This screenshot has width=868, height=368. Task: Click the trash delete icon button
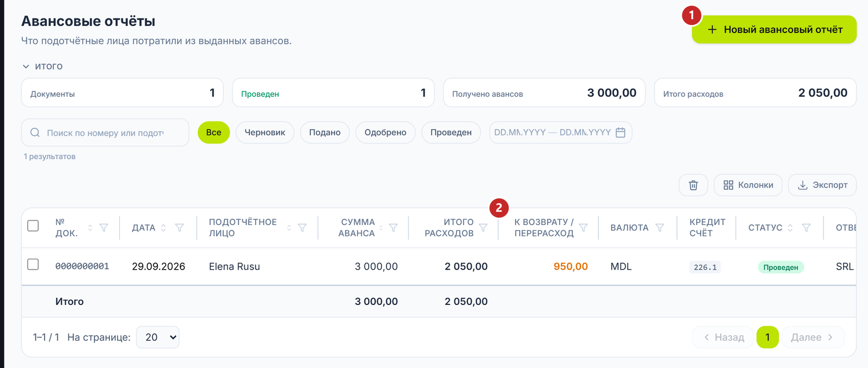tap(693, 185)
